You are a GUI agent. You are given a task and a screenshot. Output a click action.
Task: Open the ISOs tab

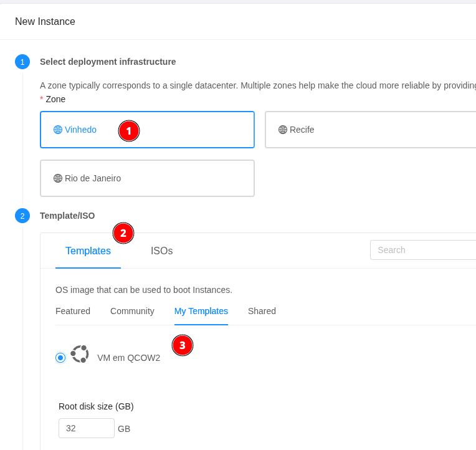(161, 251)
